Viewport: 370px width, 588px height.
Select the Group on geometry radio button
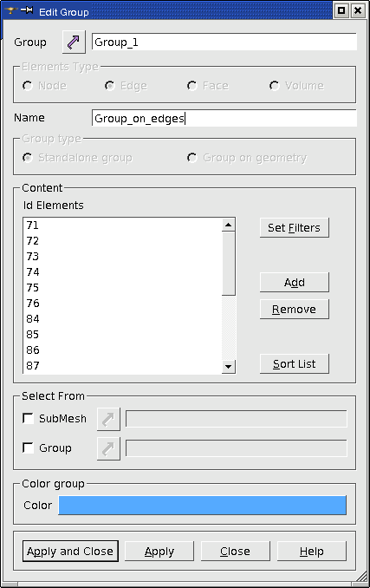(192, 158)
